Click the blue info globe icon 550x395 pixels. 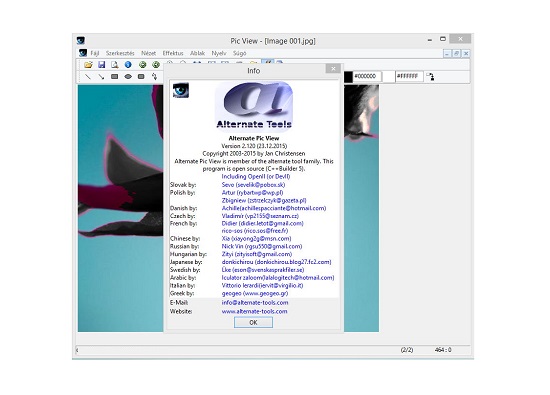pyautogui.click(x=128, y=65)
